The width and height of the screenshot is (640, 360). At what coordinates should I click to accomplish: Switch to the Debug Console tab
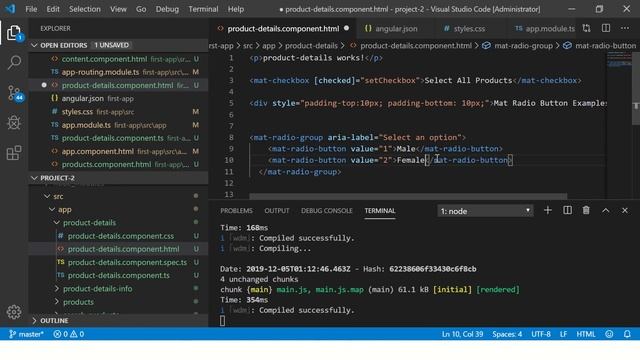click(327, 211)
